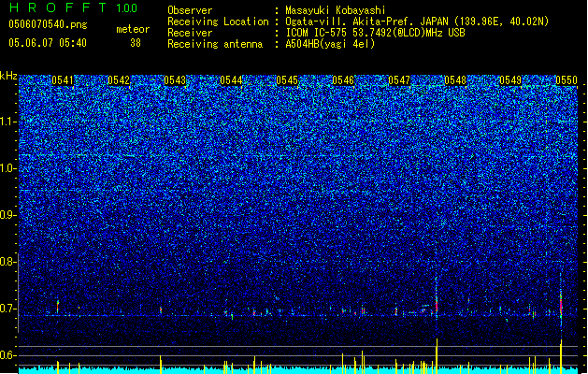Click the tall yellow power spike near 0550
This screenshot has width=588, height=374.
pos(561,356)
